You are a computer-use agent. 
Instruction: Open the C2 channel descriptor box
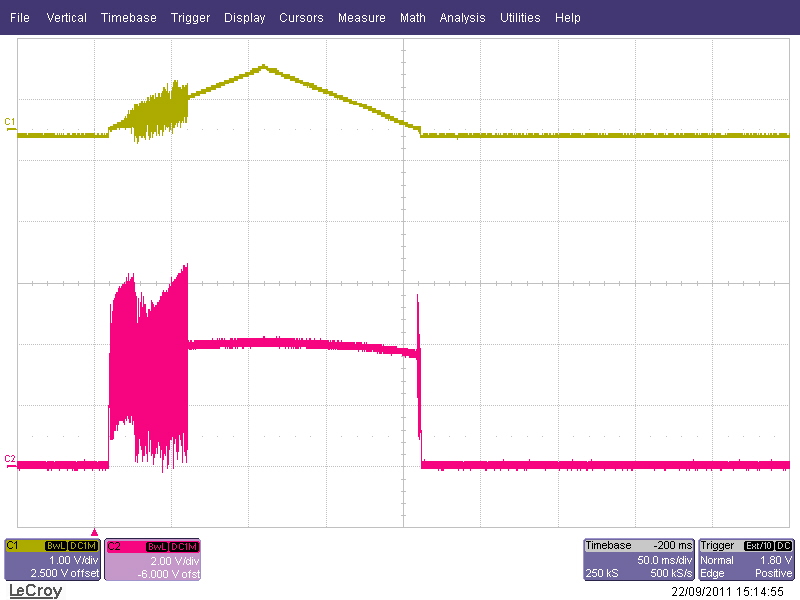coord(153,560)
